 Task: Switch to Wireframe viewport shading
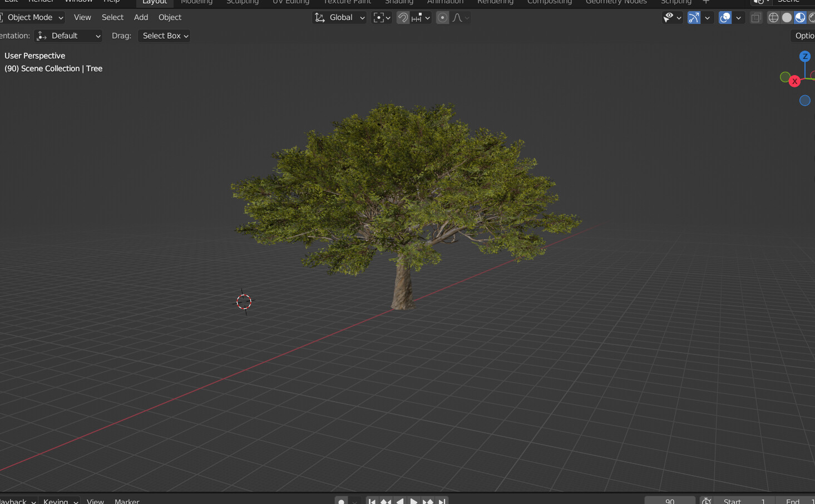[773, 17]
